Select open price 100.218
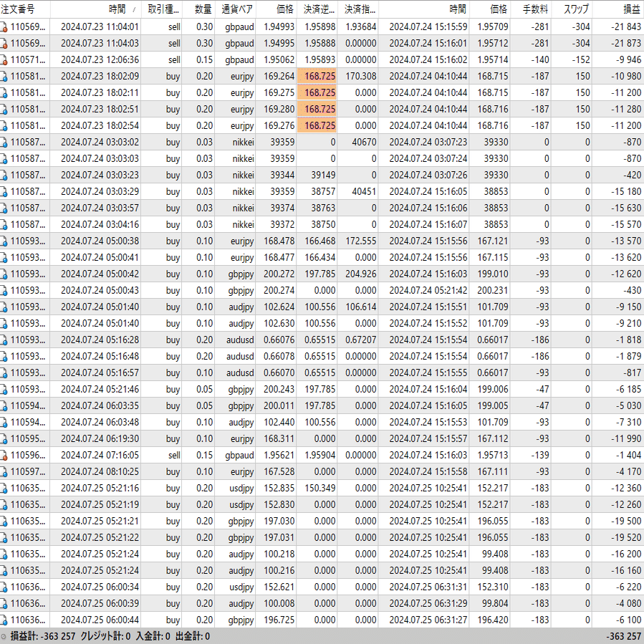 click(279, 554)
